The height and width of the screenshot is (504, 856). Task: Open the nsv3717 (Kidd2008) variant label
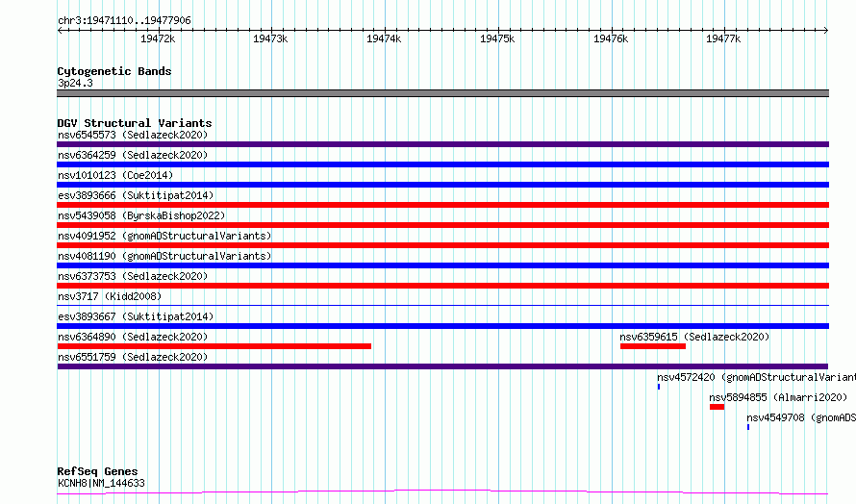[x=110, y=296]
